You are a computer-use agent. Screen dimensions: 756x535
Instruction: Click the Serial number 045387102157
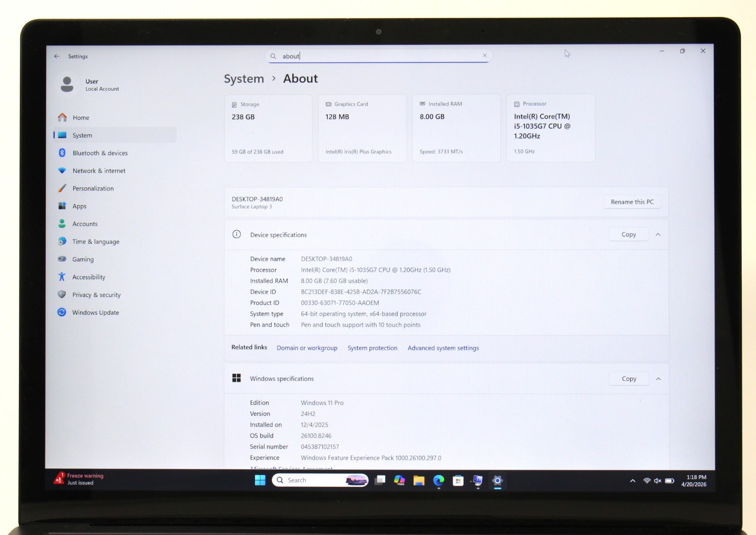pyautogui.click(x=320, y=447)
